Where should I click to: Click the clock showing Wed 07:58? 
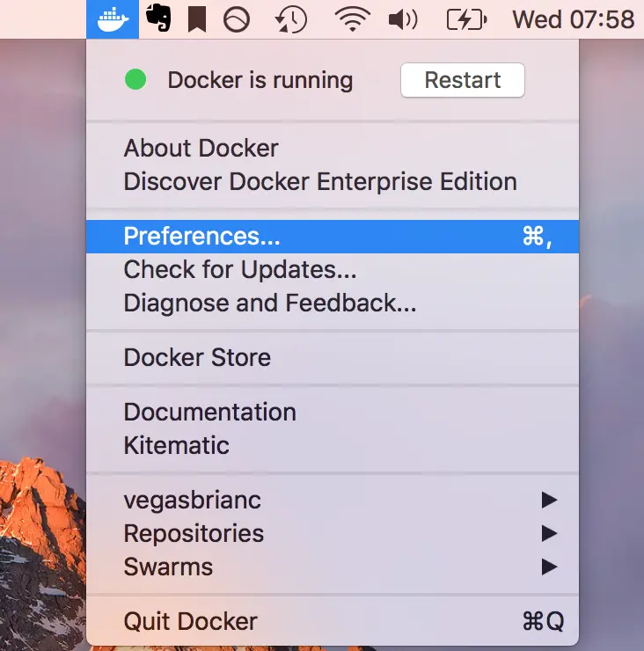(573, 19)
